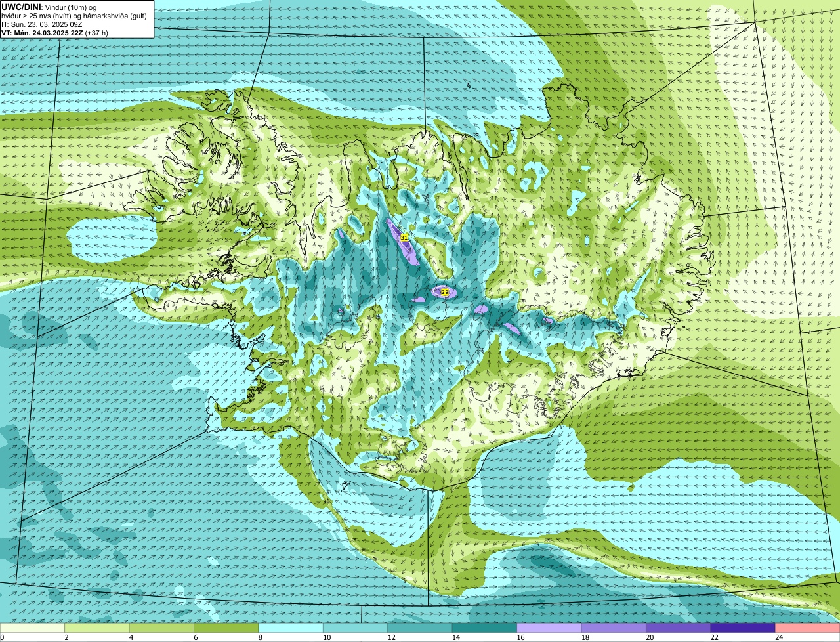
Task: Click the yellow gust marker labeled 29
Action: (444, 291)
